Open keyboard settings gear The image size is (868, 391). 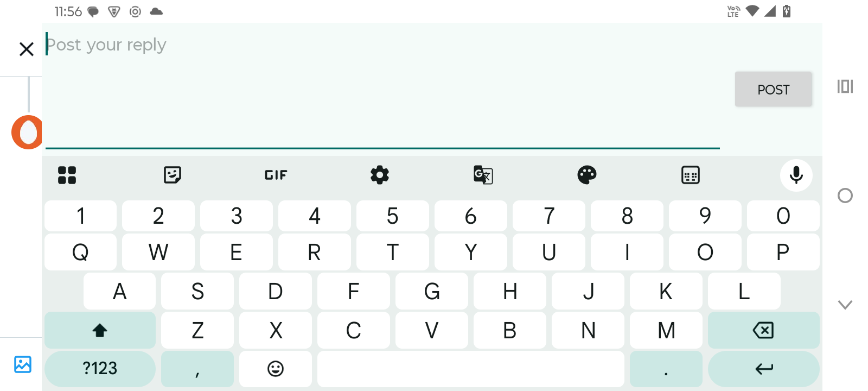tap(380, 175)
